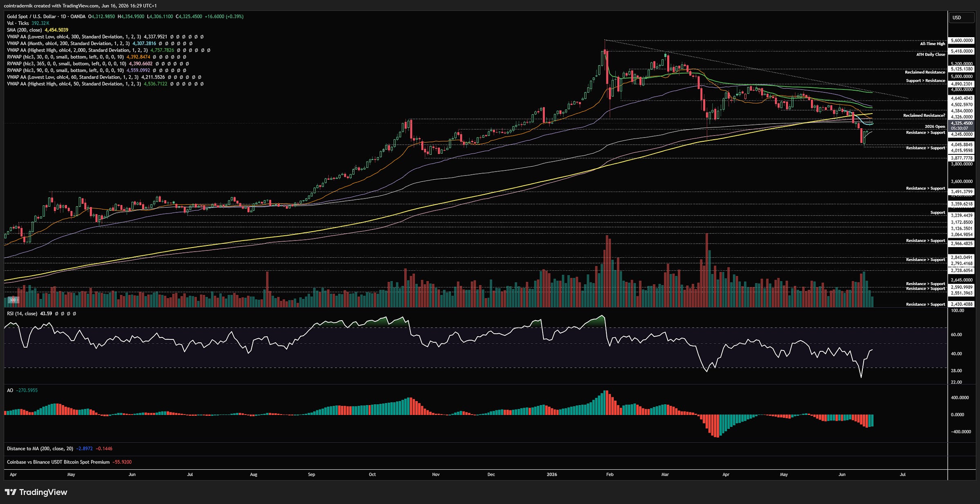Click the RSI (14, close) indicator title
The image size is (980, 504).
[x=22, y=314]
